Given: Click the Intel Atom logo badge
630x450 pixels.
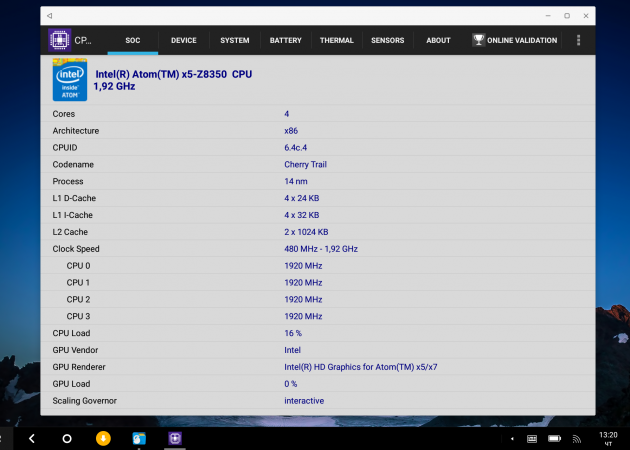Looking at the screenshot, I should [69, 79].
